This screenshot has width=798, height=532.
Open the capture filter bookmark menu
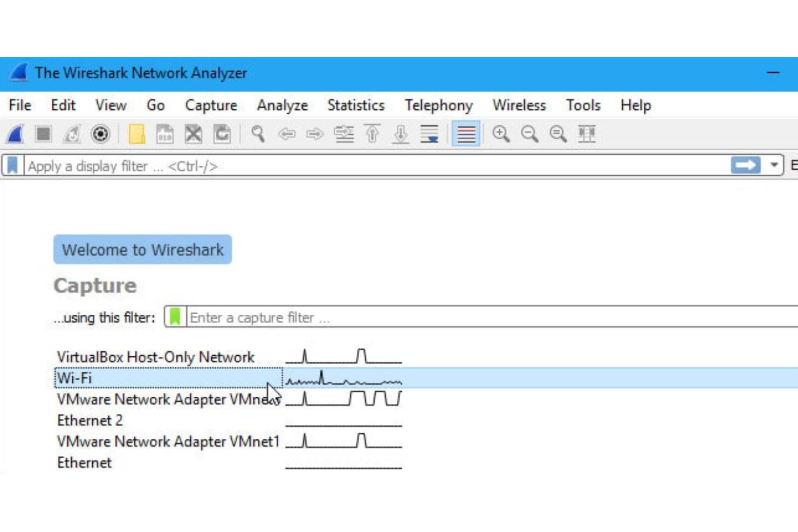click(x=174, y=317)
